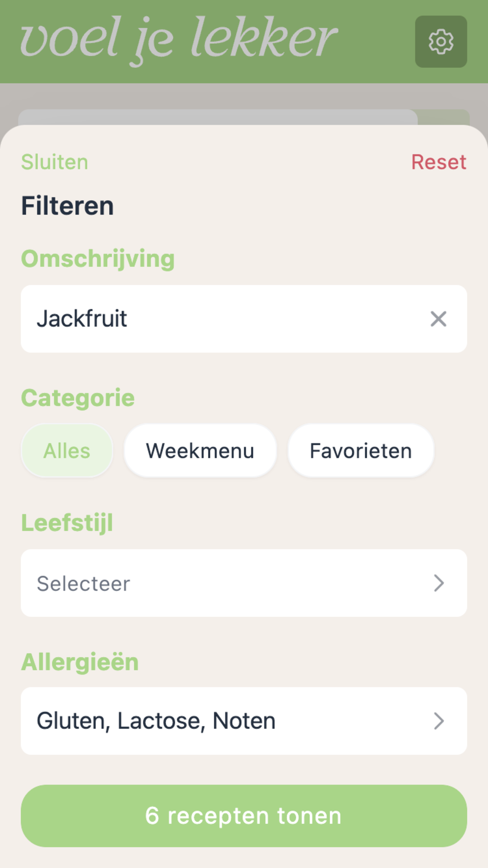This screenshot has width=488, height=868.
Task: Clear the Jackfruit text with X icon
Action: pos(438,319)
